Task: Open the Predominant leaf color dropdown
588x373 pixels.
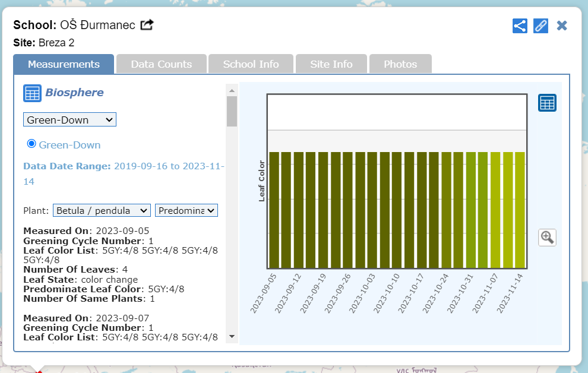Action: click(x=186, y=210)
